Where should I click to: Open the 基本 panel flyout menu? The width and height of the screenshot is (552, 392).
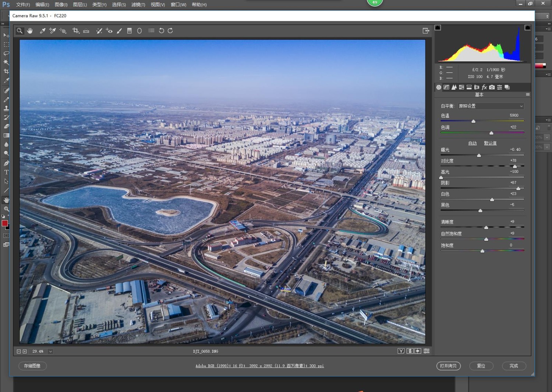coord(528,95)
